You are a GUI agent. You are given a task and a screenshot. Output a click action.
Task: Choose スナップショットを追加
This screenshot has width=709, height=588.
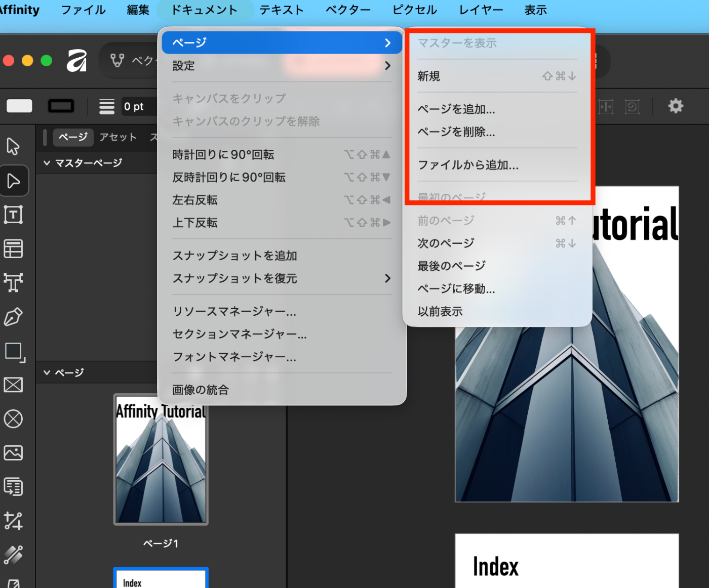[x=282, y=256]
